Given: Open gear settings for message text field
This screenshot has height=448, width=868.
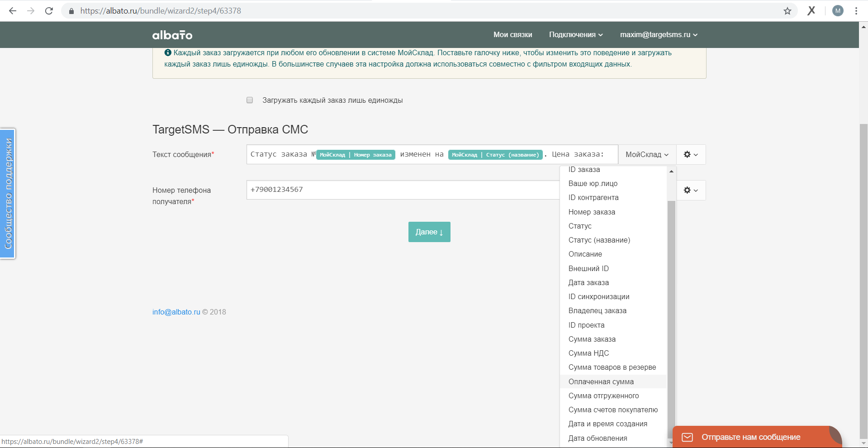Looking at the screenshot, I should (691, 154).
